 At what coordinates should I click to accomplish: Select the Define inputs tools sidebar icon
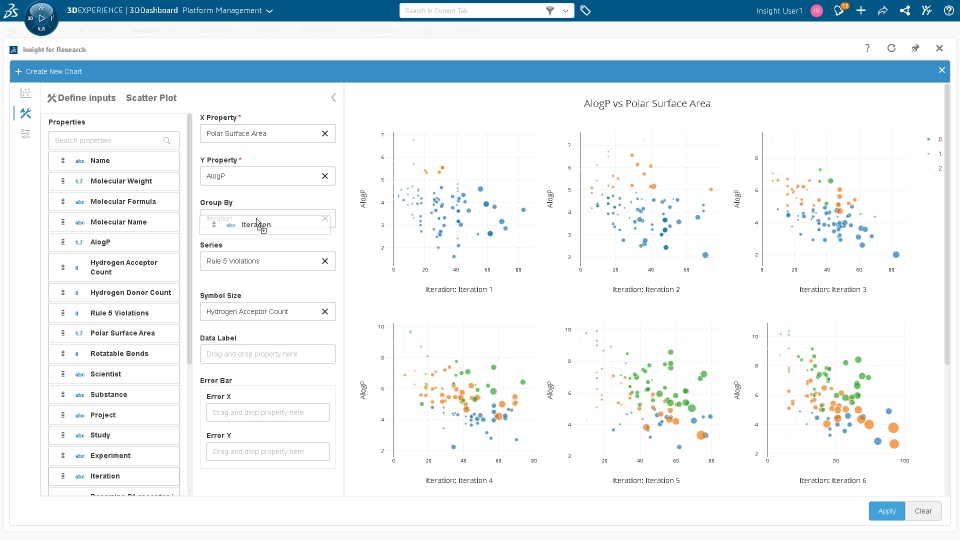click(25, 113)
